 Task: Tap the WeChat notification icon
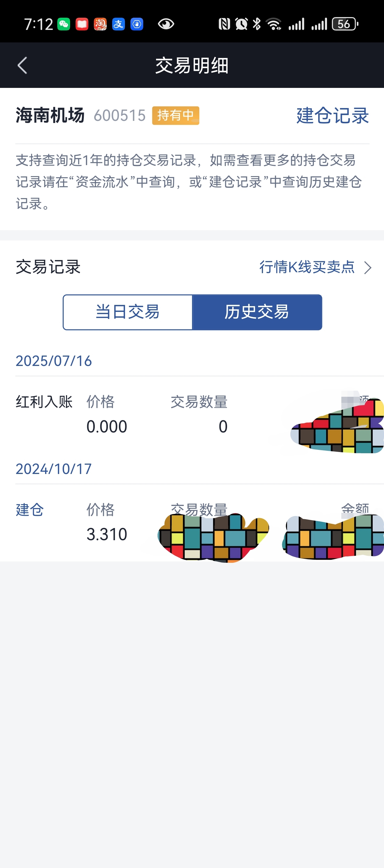(64, 24)
